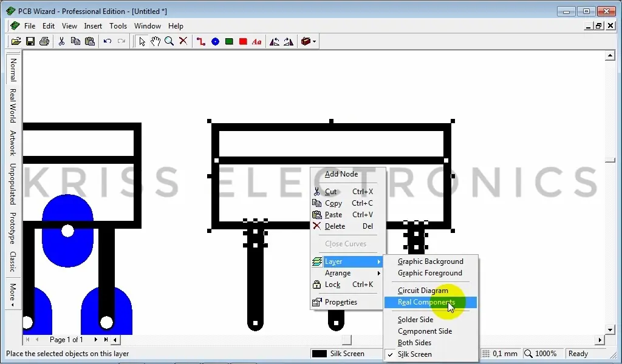Click the rotate left toolbar icon
Screen dimensions: 622x364
click(275, 41)
